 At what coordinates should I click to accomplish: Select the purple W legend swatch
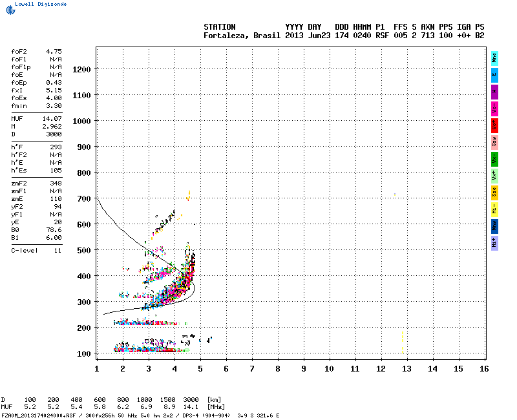[494, 92]
